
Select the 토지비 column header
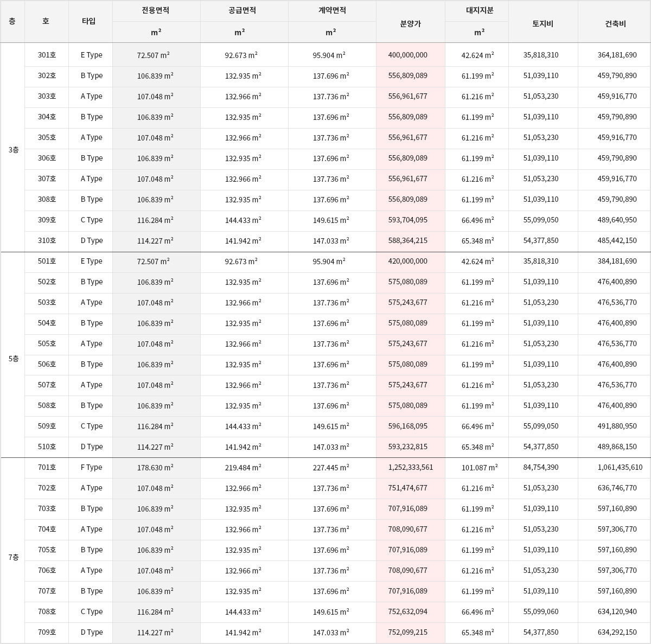point(542,23)
